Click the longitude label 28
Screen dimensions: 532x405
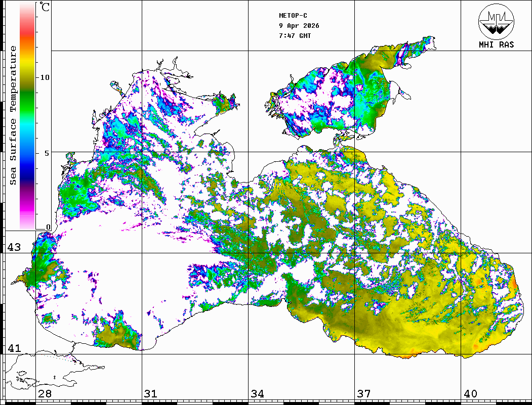coord(45,394)
